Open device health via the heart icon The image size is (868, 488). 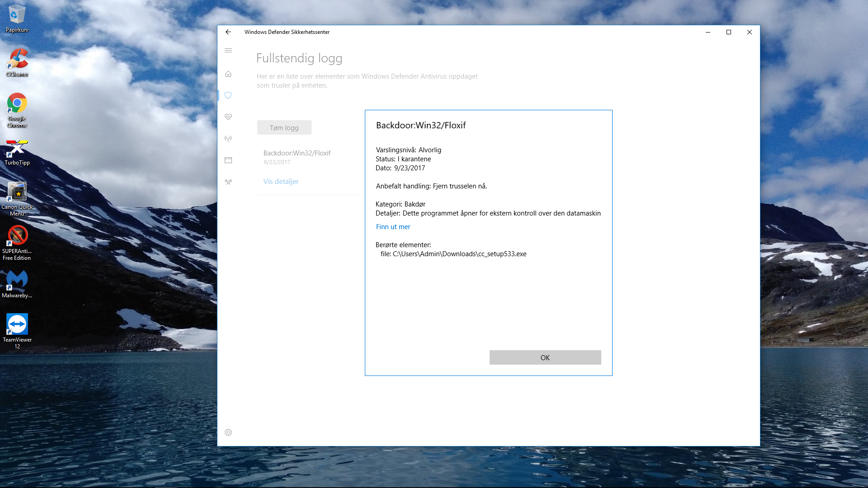click(x=228, y=117)
